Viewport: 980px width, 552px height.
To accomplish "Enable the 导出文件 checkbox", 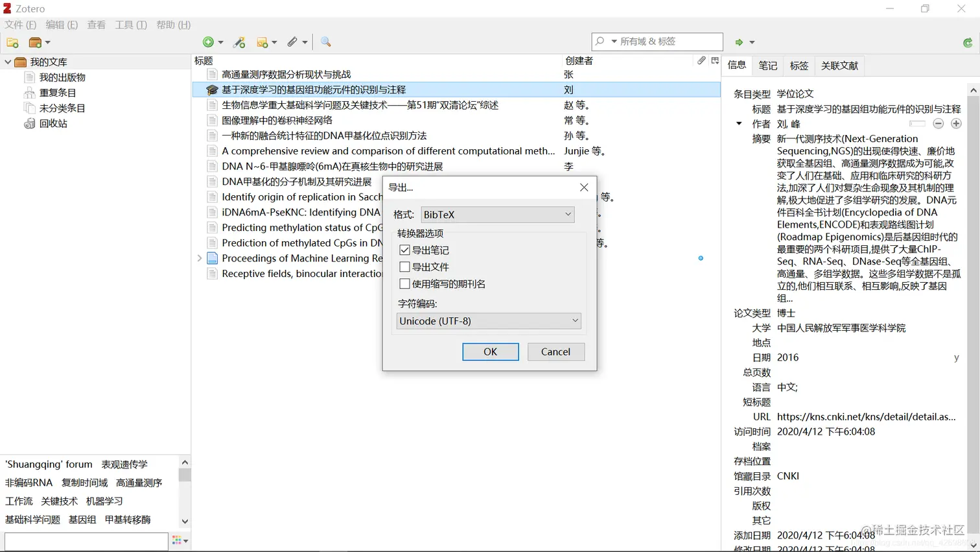I will (405, 267).
